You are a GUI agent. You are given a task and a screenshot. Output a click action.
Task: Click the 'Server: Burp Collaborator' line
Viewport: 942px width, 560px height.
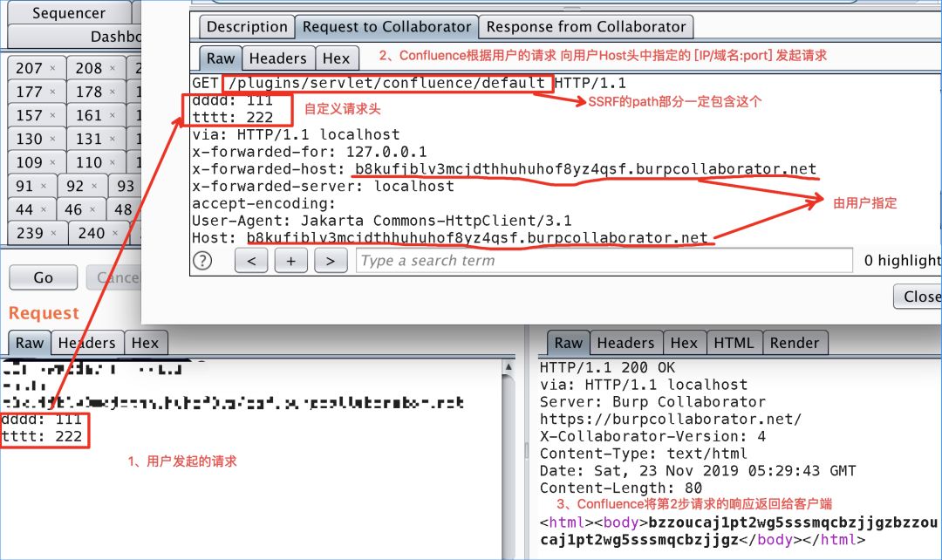click(652, 402)
